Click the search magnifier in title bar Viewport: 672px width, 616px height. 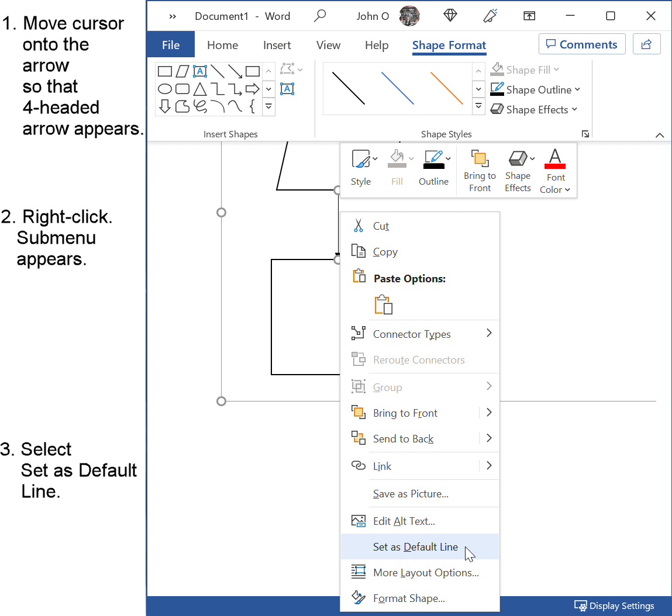pos(320,16)
